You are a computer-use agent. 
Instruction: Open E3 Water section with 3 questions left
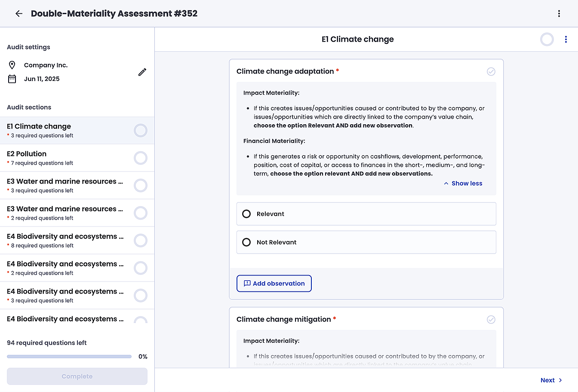77,185
